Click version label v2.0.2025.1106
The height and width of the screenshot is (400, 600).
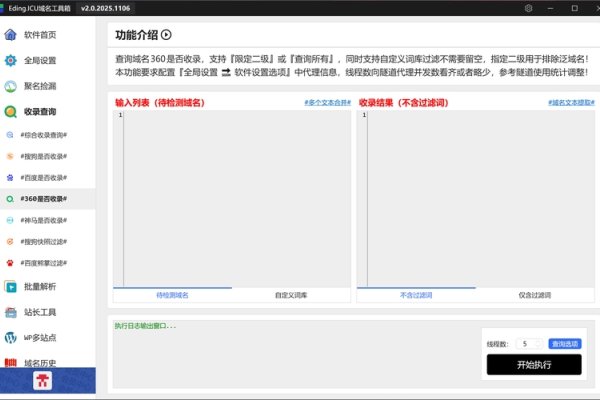click(106, 8)
